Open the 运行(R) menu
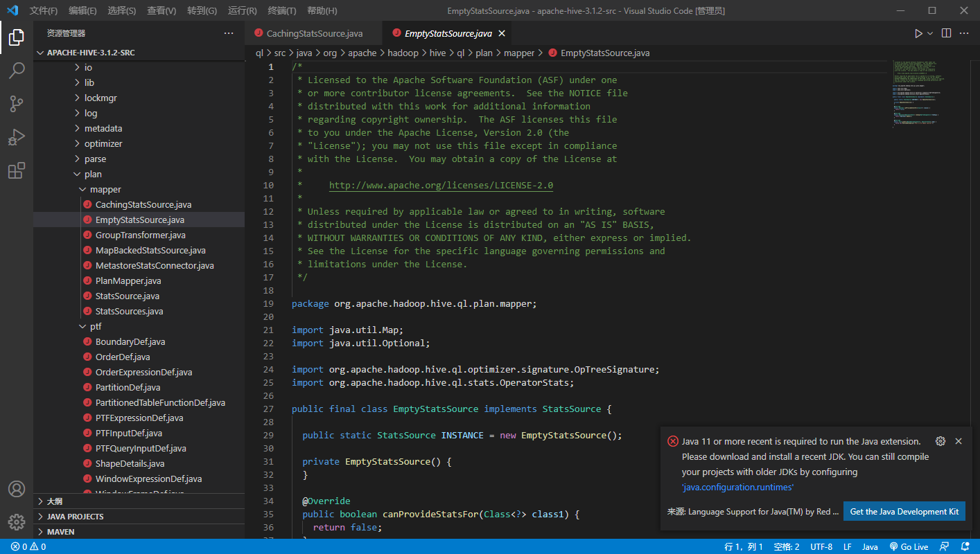 [242, 10]
